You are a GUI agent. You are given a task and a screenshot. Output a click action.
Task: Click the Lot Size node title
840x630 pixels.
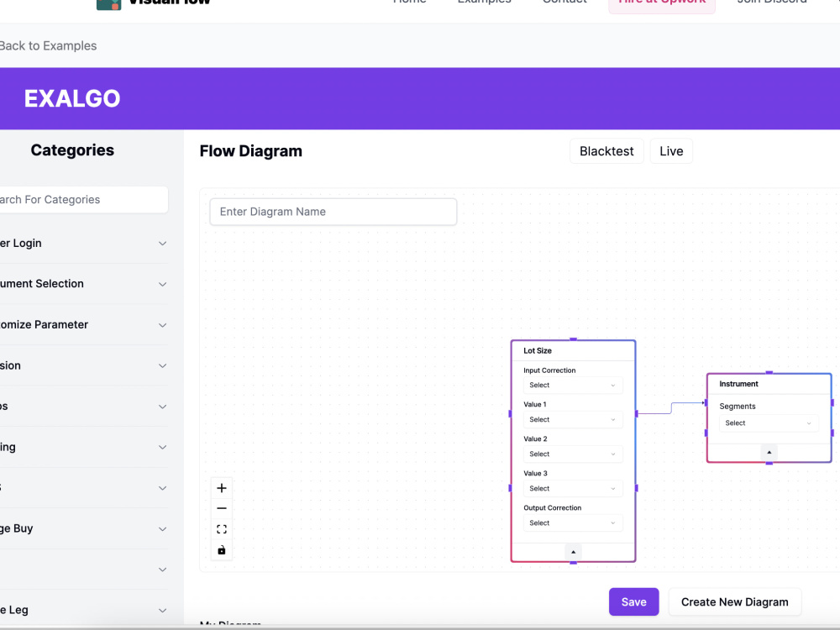coord(538,351)
